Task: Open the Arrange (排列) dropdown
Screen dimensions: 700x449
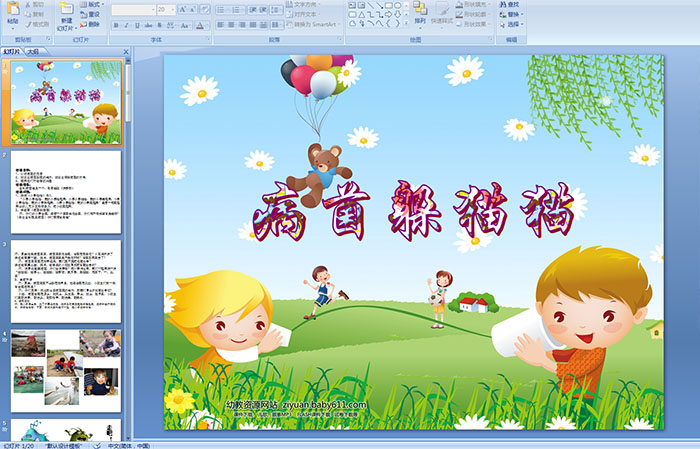Action: pyautogui.click(x=420, y=14)
